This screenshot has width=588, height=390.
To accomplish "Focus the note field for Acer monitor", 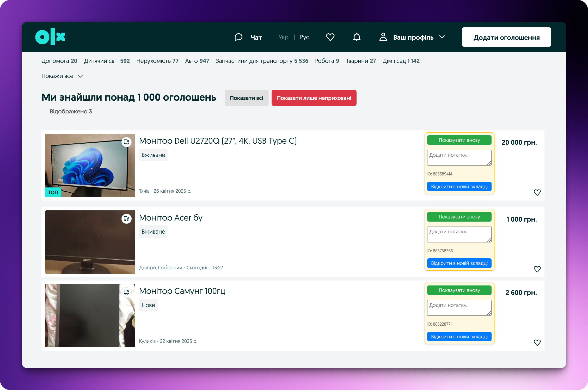I will coord(459,234).
